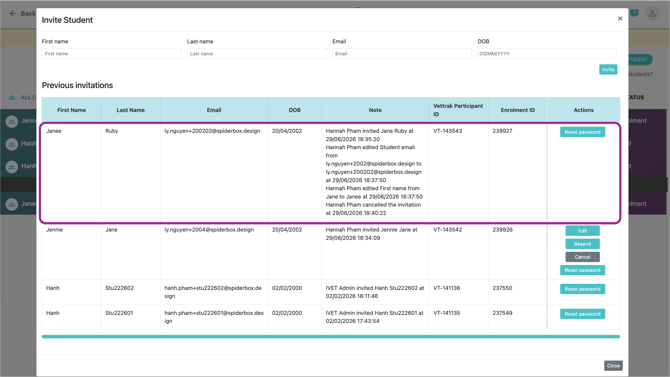The height and width of the screenshot is (377, 670).
Task: Click the Actions column header
Action: pyautogui.click(x=583, y=110)
